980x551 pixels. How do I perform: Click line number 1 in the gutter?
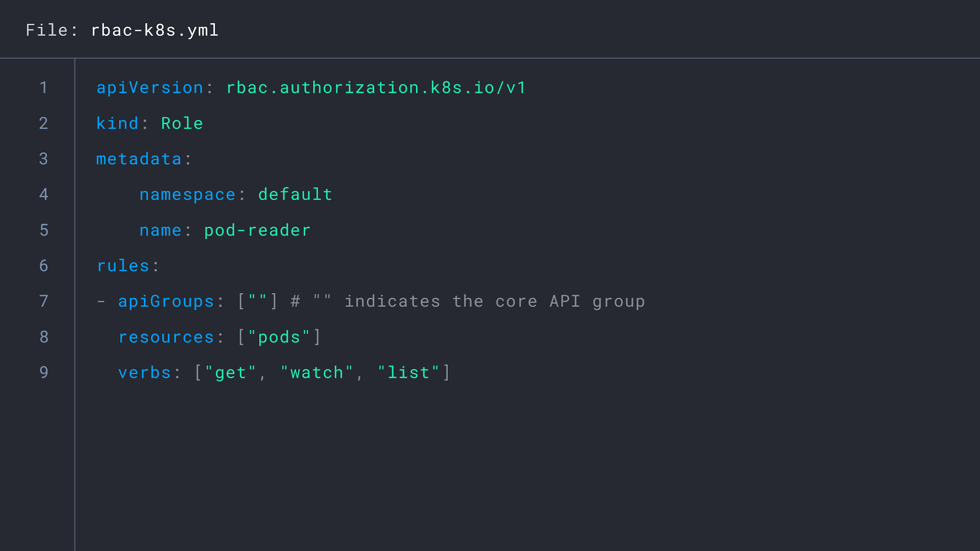tap(44, 88)
